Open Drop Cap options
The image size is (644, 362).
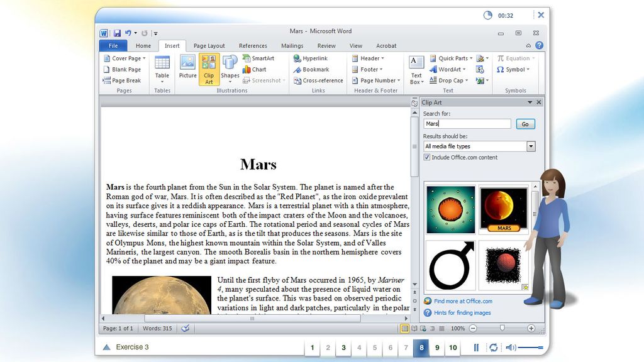pos(449,80)
